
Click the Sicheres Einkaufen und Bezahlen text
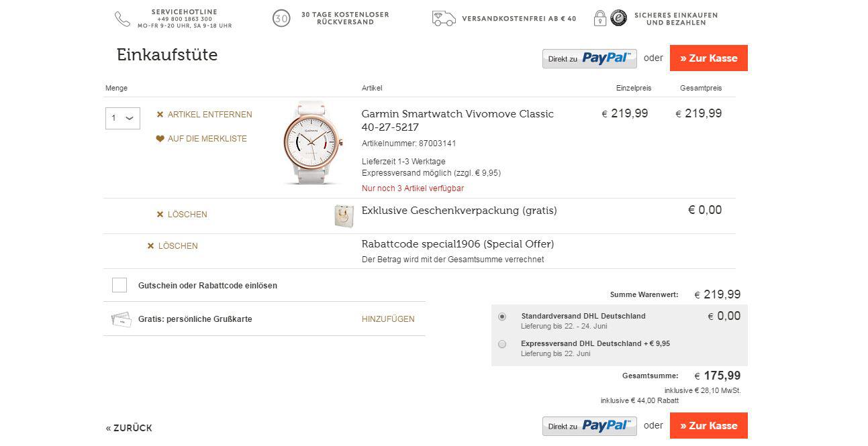pyautogui.click(x=676, y=19)
